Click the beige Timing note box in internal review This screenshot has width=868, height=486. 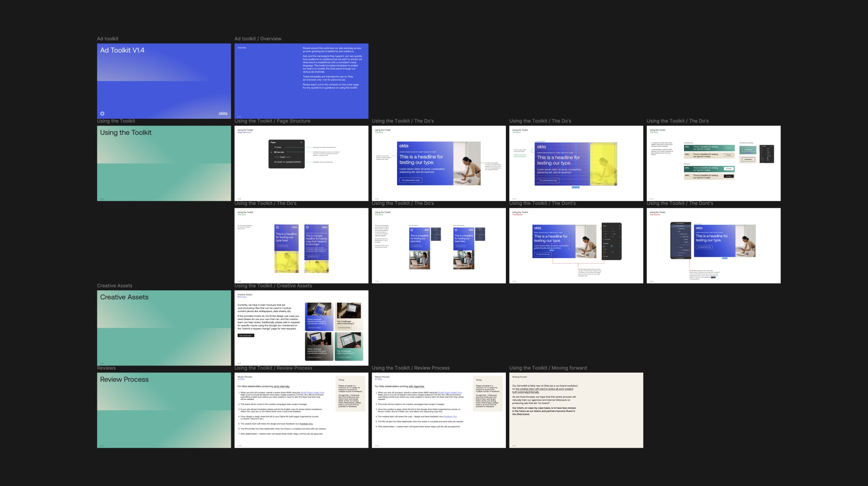point(350,394)
